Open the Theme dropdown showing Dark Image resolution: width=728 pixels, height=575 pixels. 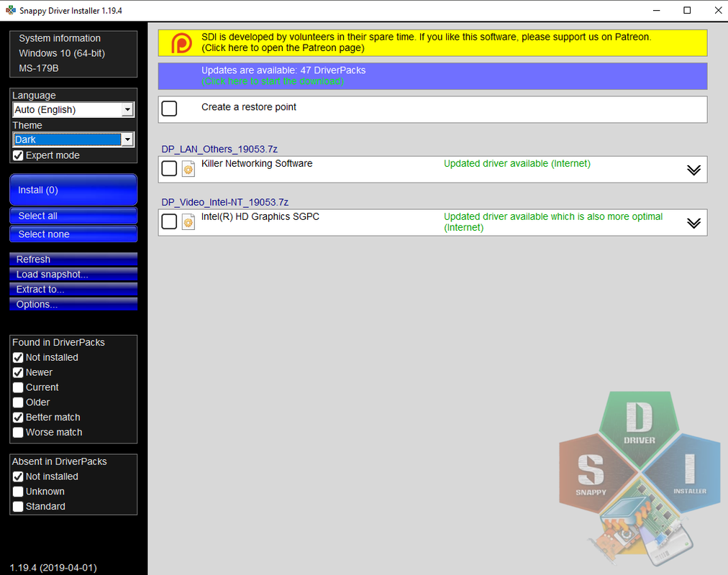74,139
